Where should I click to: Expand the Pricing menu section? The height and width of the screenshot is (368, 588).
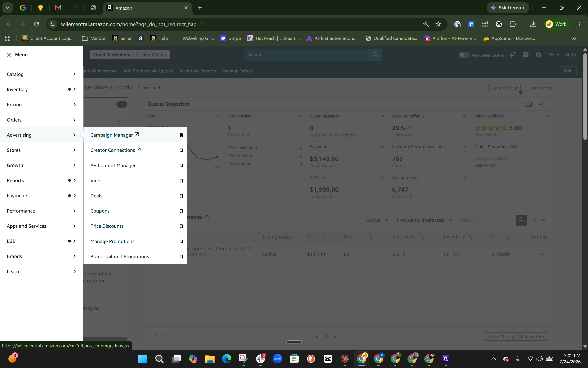(x=42, y=104)
